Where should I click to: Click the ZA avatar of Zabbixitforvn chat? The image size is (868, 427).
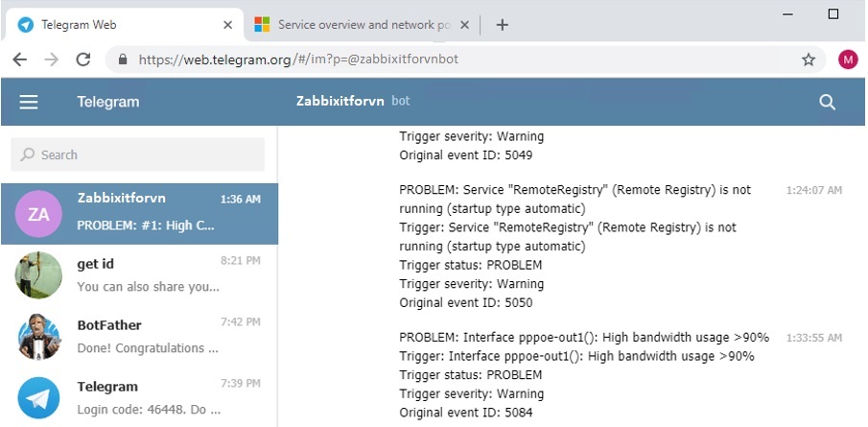coord(38,214)
